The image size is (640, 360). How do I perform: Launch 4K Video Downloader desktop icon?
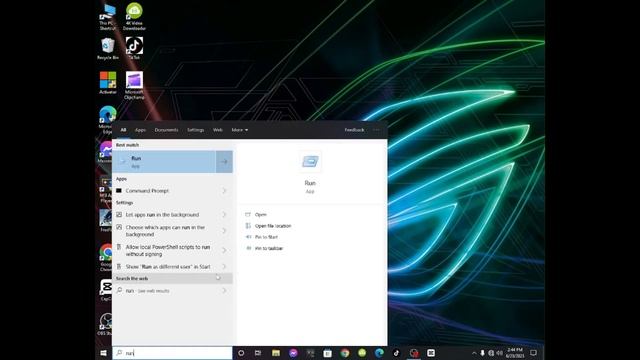(134, 17)
